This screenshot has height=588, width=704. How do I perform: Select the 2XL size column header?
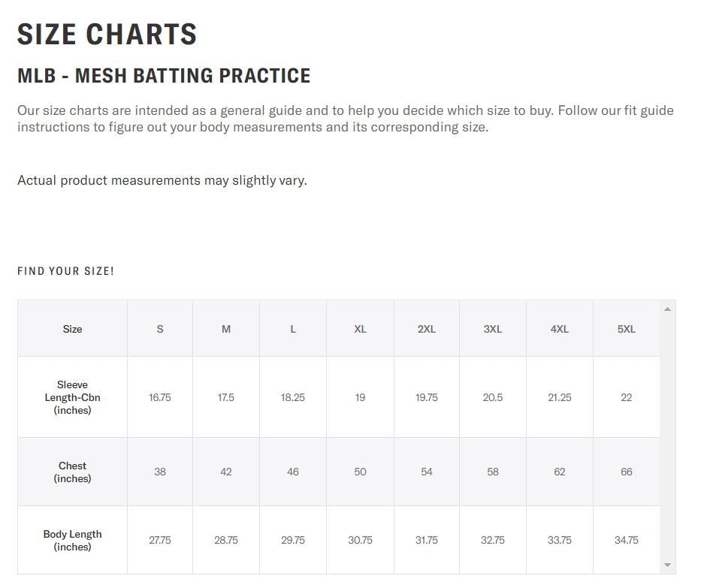pos(427,329)
